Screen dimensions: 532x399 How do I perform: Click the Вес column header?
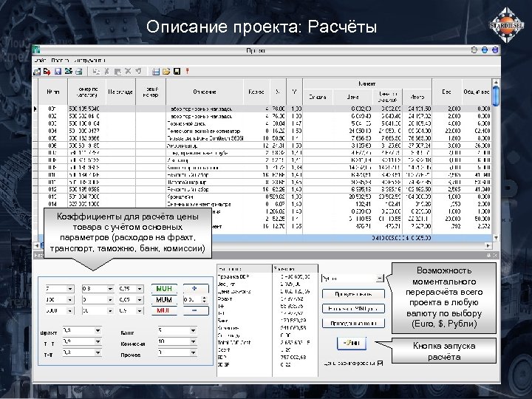(446, 92)
